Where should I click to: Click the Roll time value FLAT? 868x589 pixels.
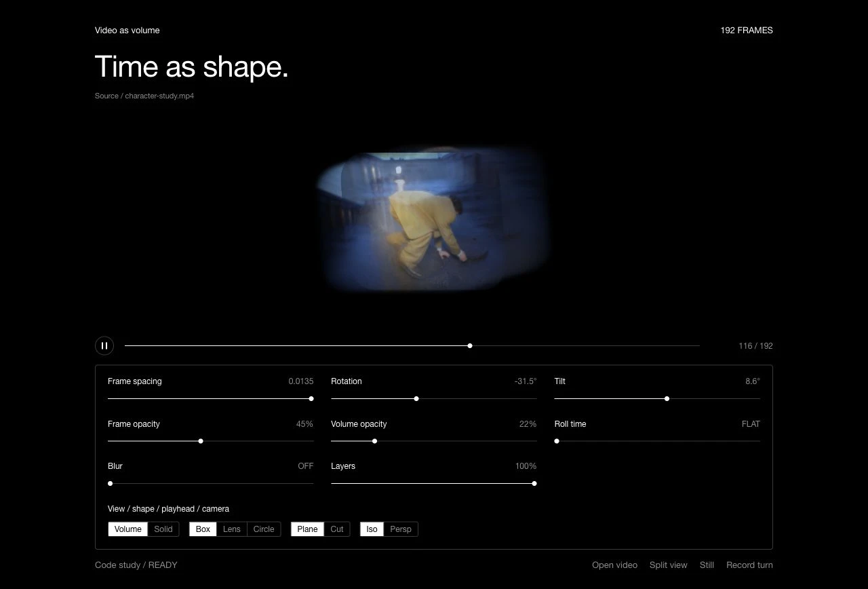751,424
